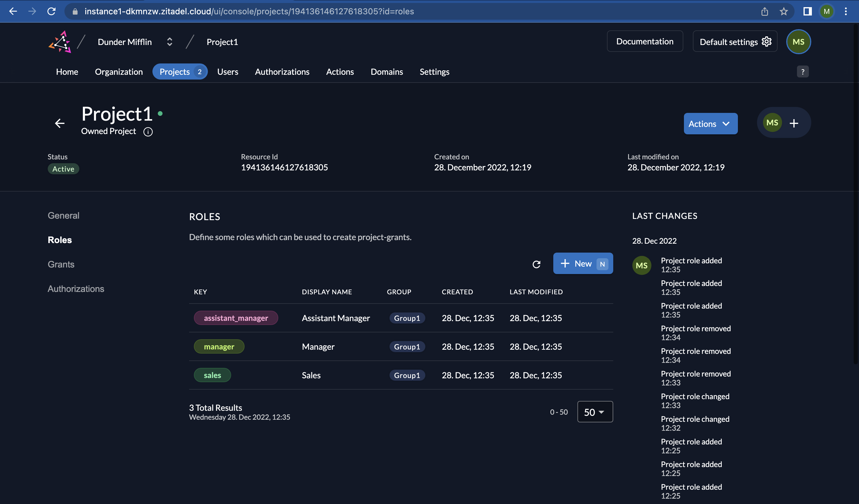The width and height of the screenshot is (859, 504).
Task: Click the plus icon to add project manager
Action: point(794,123)
